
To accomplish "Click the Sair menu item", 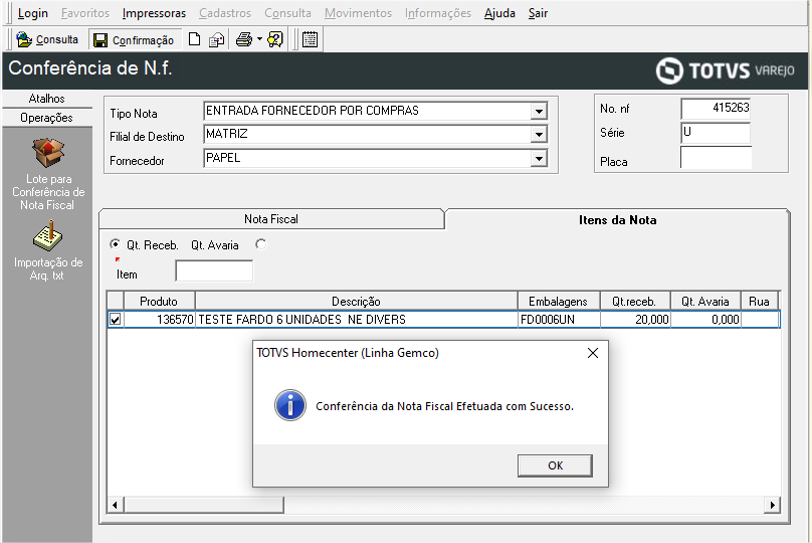I will (x=538, y=13).
